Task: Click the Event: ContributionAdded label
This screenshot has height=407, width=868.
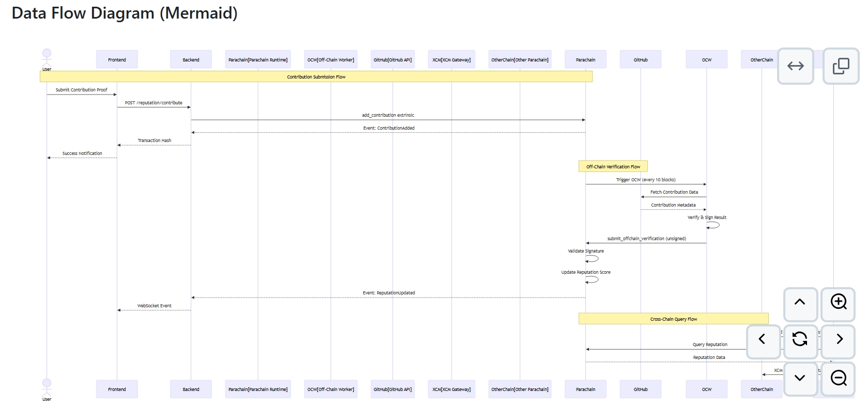Action: pos(389,128)
